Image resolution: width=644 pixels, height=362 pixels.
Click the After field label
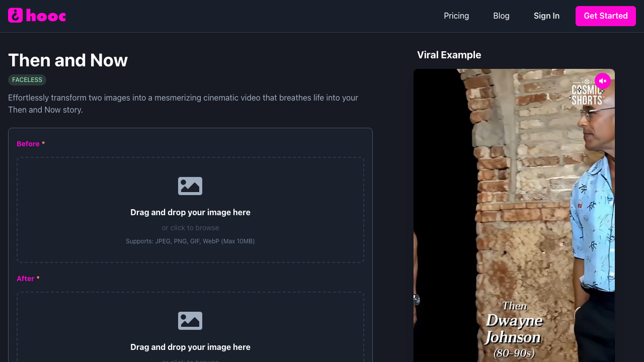[x=25, y=279]
